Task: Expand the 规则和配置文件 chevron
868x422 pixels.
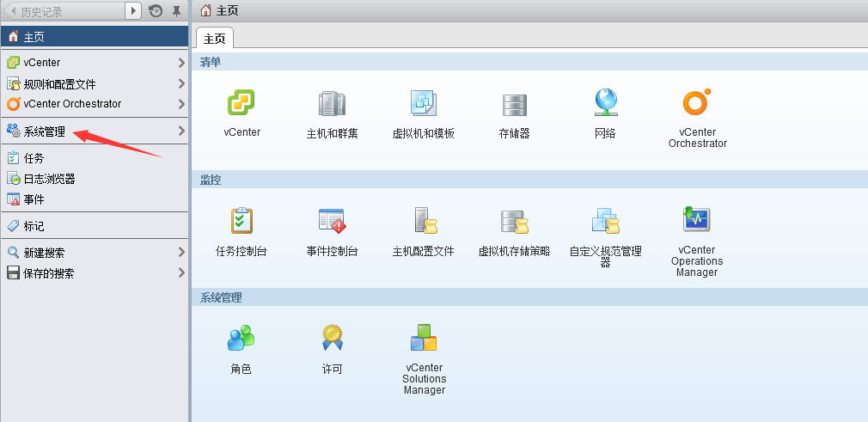Action: tap(181, 83)
